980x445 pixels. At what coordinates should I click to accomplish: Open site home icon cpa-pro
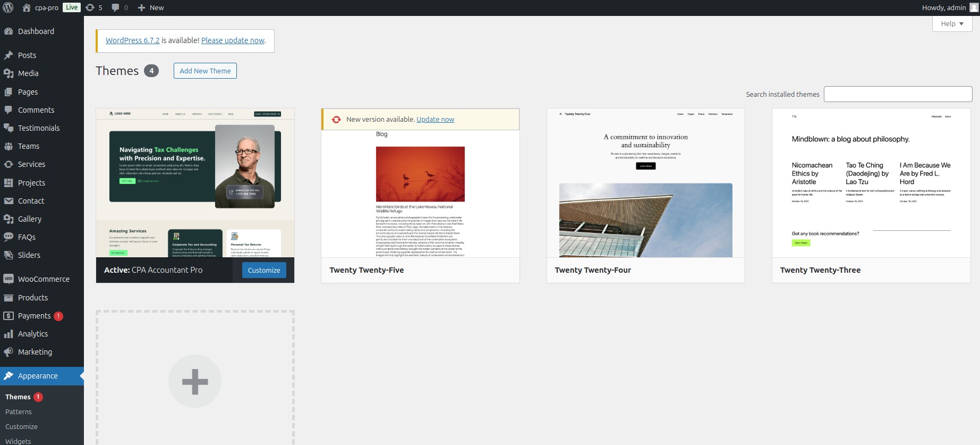pos(27,7)
